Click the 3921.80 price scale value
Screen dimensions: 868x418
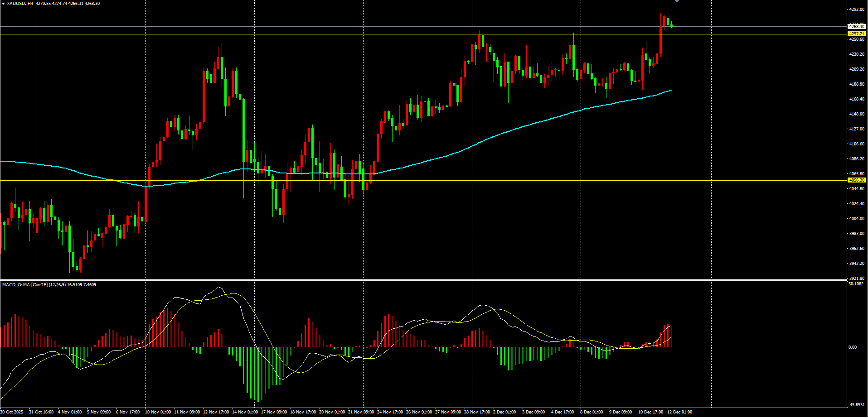pos(857,279)
